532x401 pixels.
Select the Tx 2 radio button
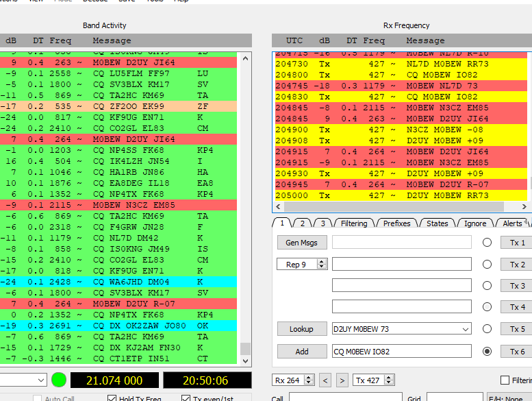(x=487, y=264)
